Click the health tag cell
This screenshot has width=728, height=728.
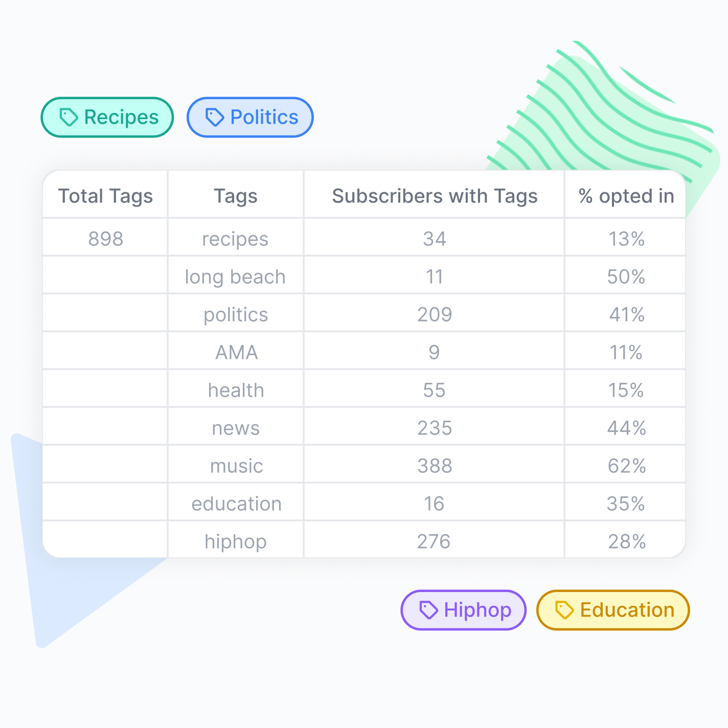click(x=236, y=390)
